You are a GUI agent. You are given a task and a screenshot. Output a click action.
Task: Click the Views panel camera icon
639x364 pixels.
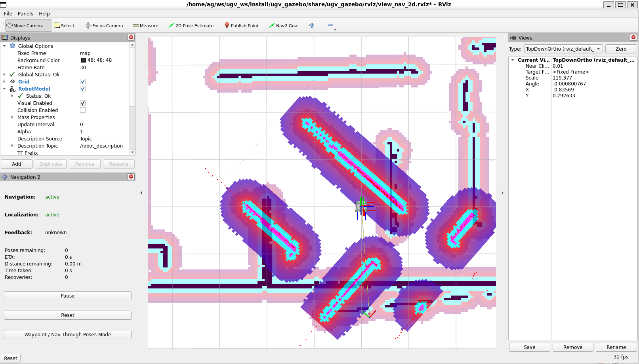(x=513, y=38)
